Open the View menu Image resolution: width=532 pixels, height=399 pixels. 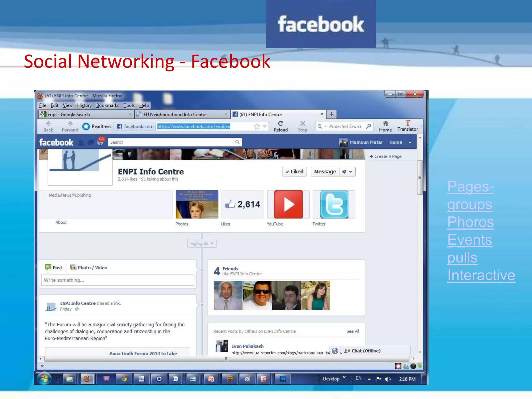[68, 105]
